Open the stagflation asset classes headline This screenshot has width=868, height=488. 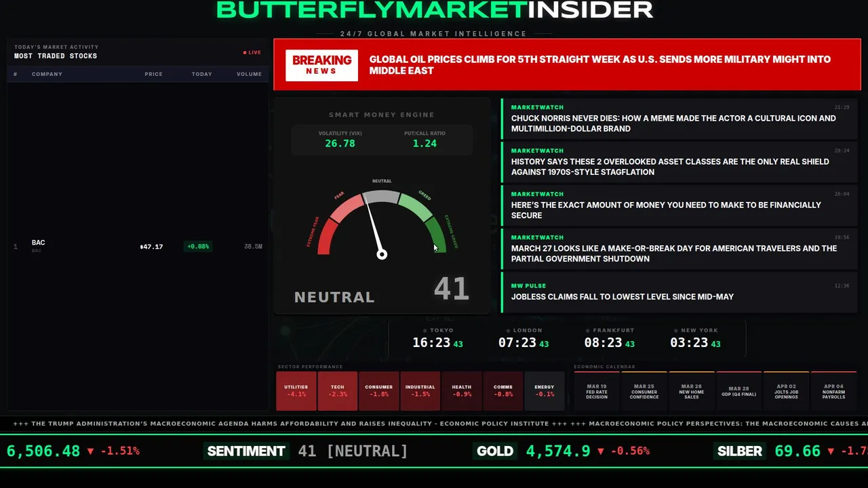[679, 161]
